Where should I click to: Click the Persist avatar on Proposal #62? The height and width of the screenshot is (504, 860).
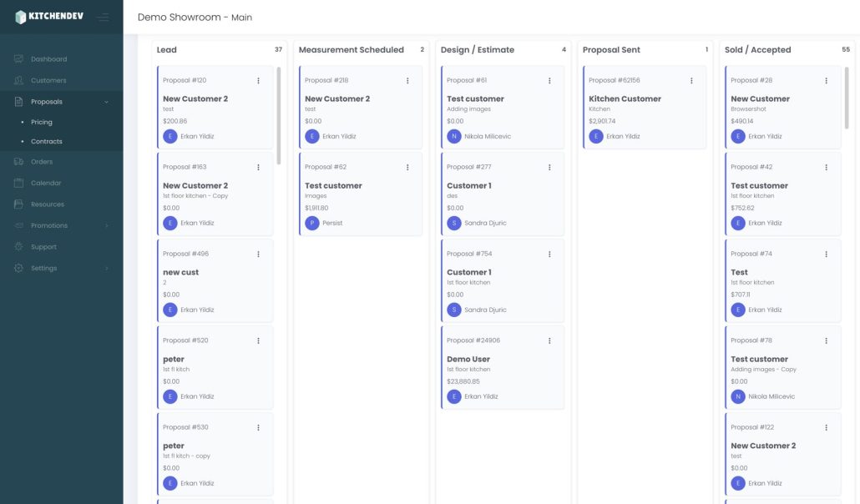coord(312,223)
